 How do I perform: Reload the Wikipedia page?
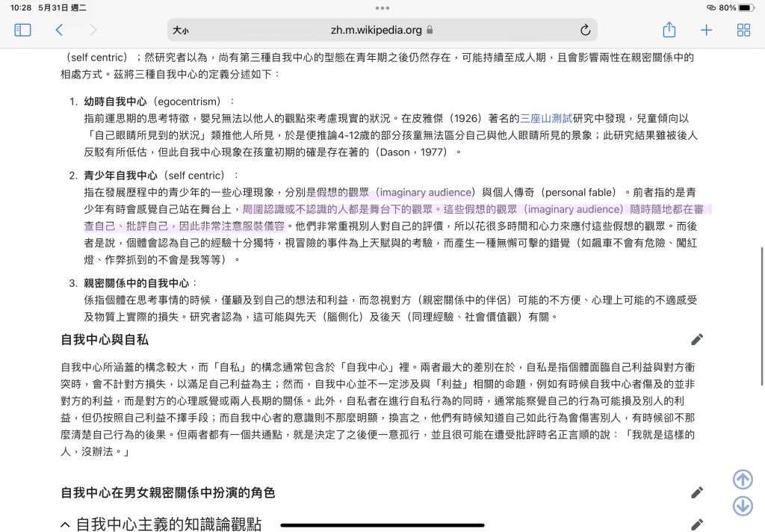coord(585,31)
